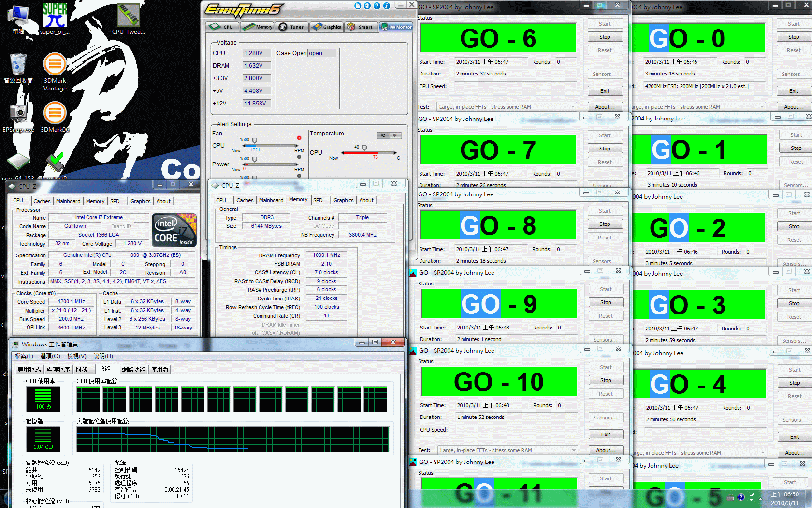The width and height of the screenshot is (812, 508).
Task: Open EasyTune6 Smart tab
Action: pyautogui.click(x=361, y=27)
